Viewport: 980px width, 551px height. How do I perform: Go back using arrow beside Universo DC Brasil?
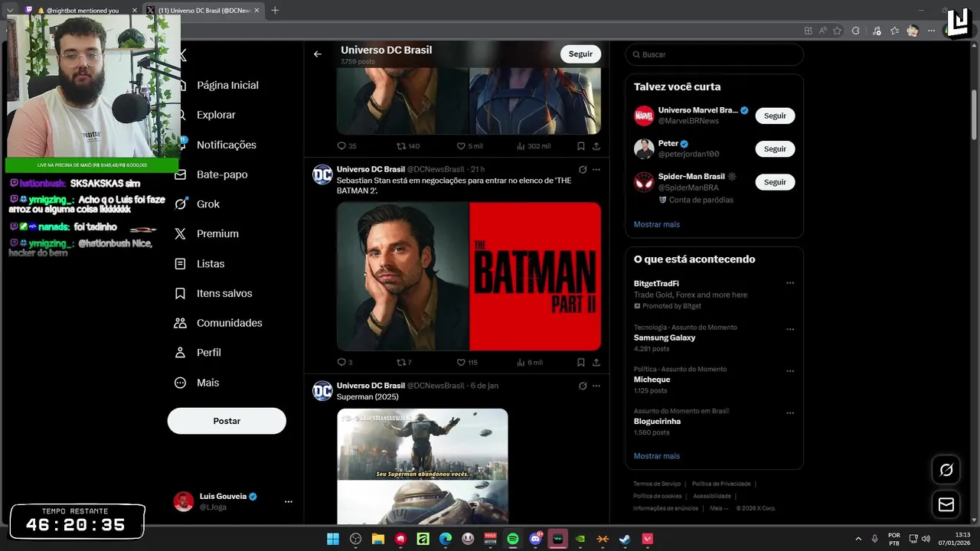[x=318, y=54]
